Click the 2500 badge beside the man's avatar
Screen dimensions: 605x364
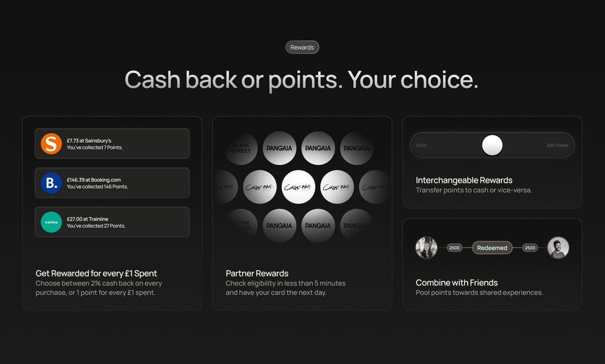click(x=530, y=248)
